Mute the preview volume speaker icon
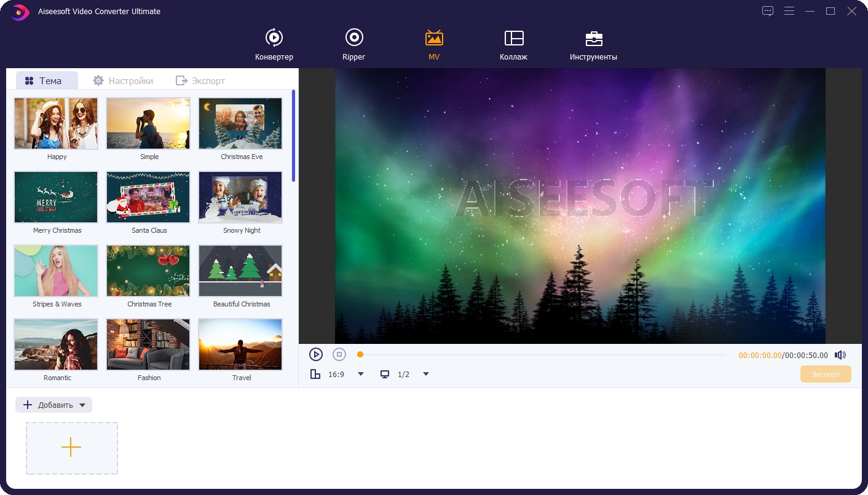This screenshot has height=495, width=868. coord(840,355)
